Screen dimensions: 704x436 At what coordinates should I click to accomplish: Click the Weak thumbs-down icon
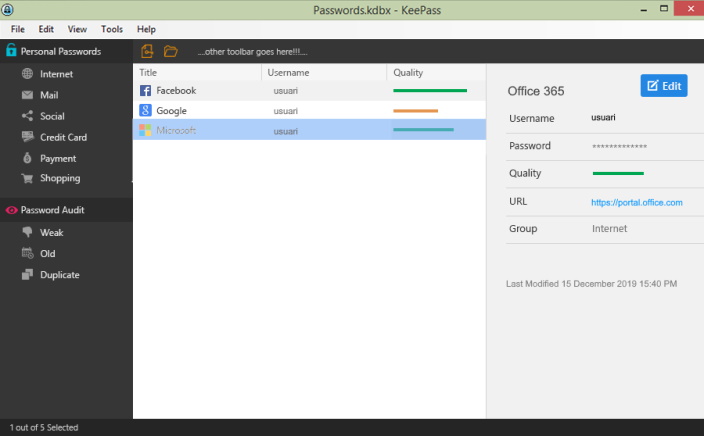coord(28,233)
